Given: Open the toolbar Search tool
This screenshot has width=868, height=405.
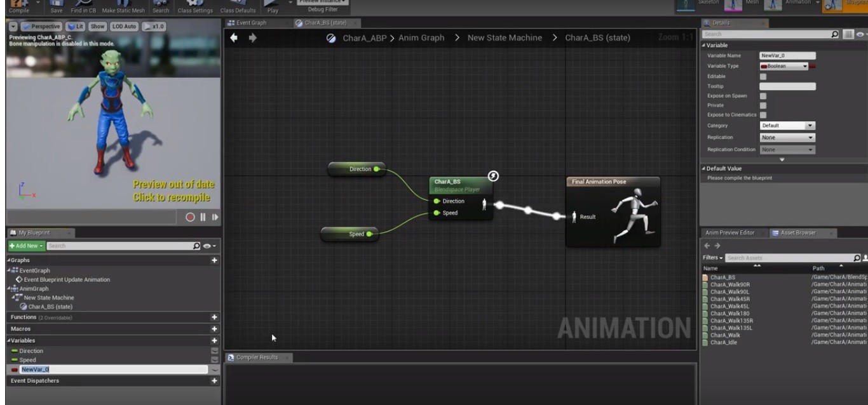Looking at the screenshot, I should [x=161, y=6].
